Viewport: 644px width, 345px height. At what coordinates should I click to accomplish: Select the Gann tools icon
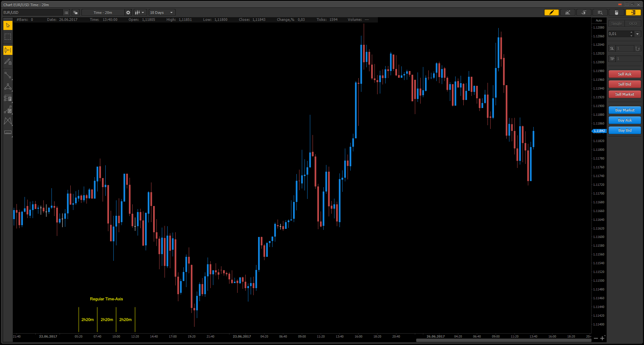click(8, 110)
